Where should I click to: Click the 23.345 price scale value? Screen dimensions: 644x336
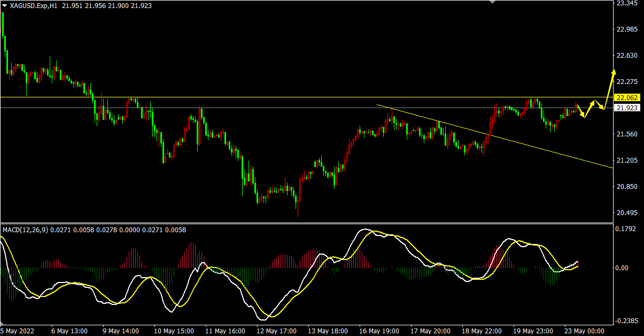coord(626,3)
